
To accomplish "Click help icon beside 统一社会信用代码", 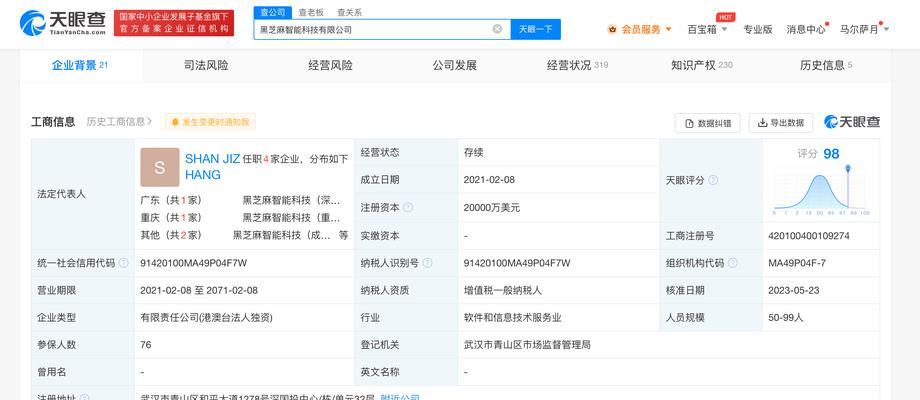I will 123,263.
